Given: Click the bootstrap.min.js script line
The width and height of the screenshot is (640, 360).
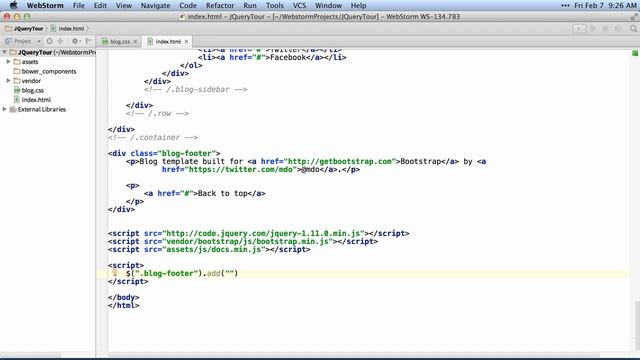Looking at the screenshot, I should pos(243,241).
